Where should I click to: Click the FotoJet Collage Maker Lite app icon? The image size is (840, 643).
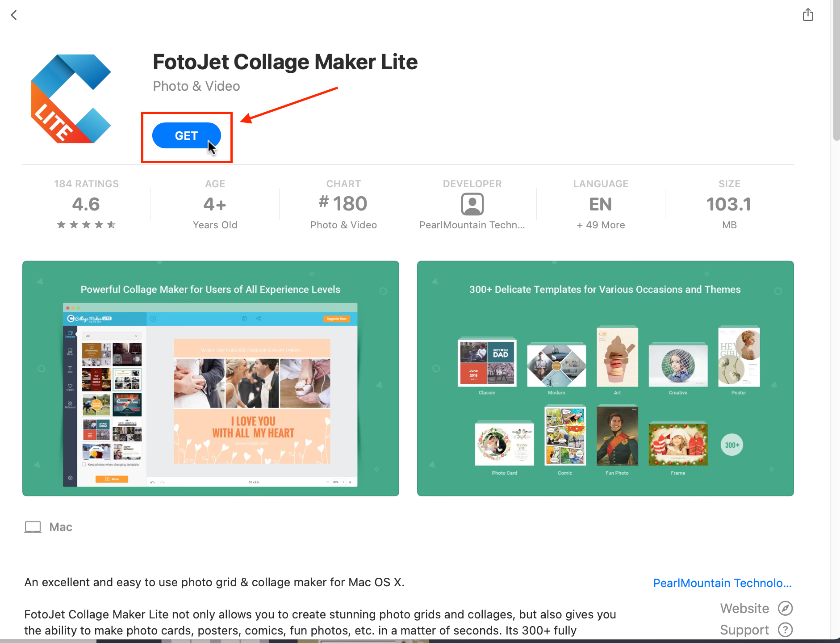tap(71, 99)
